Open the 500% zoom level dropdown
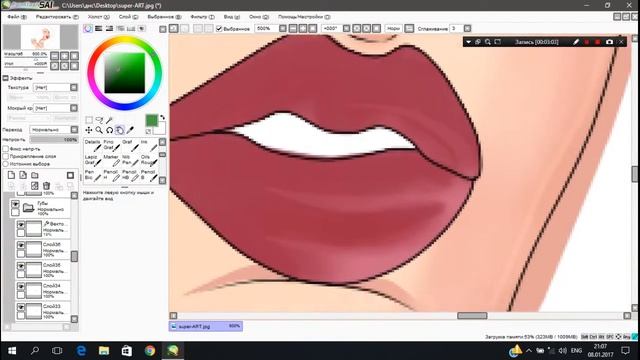The image size is (640, 360). tap(282, 29)
